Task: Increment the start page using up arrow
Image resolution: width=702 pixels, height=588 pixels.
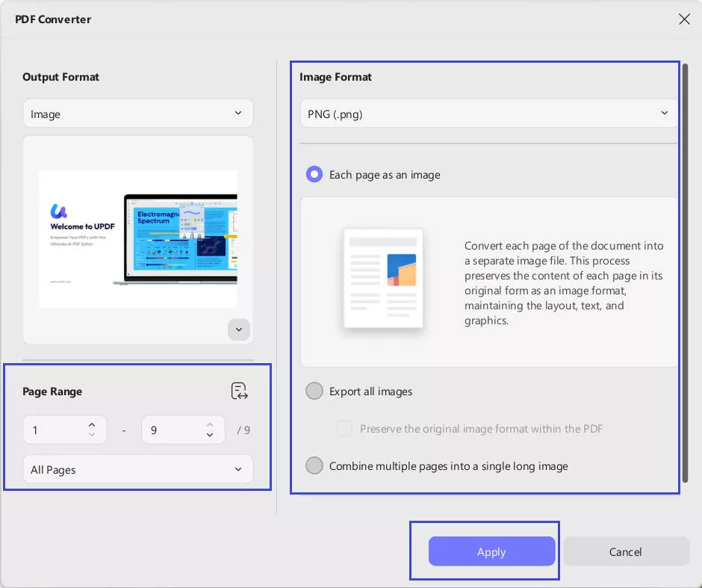Action: [91, 424]
